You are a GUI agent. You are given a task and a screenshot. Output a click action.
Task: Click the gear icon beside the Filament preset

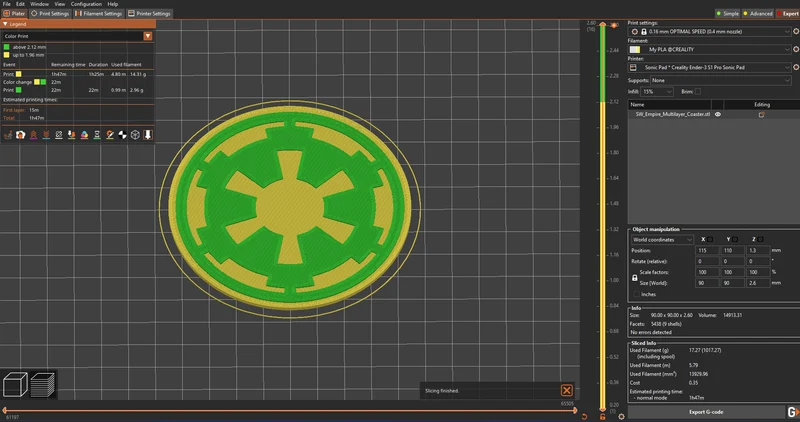796,49
